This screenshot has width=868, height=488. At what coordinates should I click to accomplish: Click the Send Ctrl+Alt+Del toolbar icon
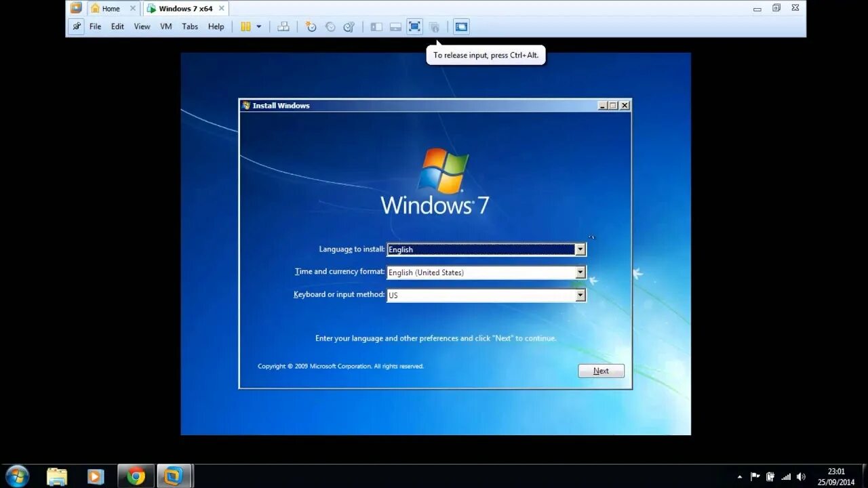click(283, 26)
